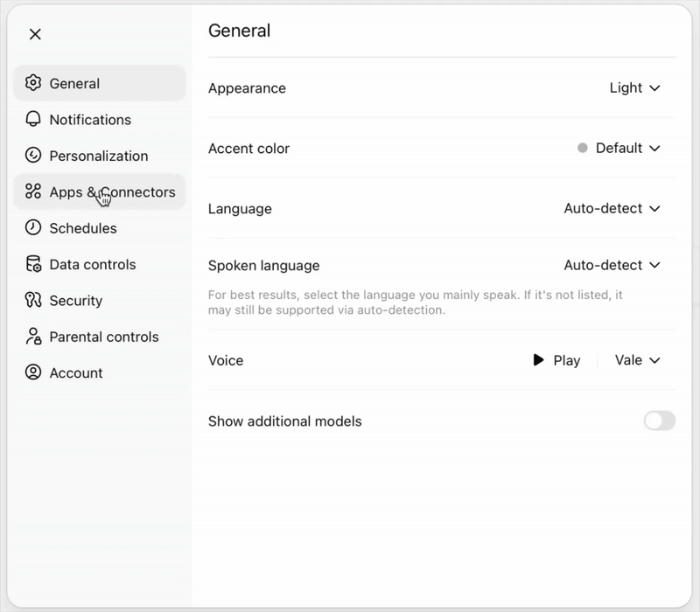The image size is (700, 612).
Task: Click the Parental controls person icon
Action: pos(32,337)
